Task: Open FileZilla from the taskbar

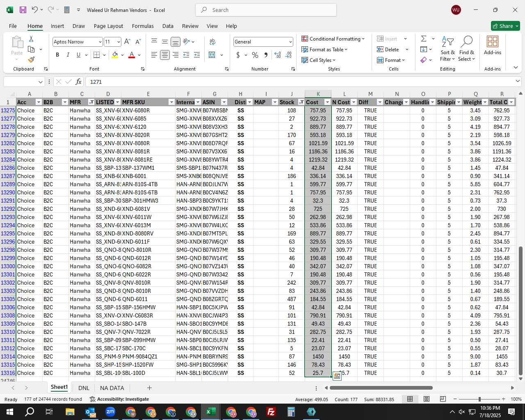Action: (x=271, y=412)
